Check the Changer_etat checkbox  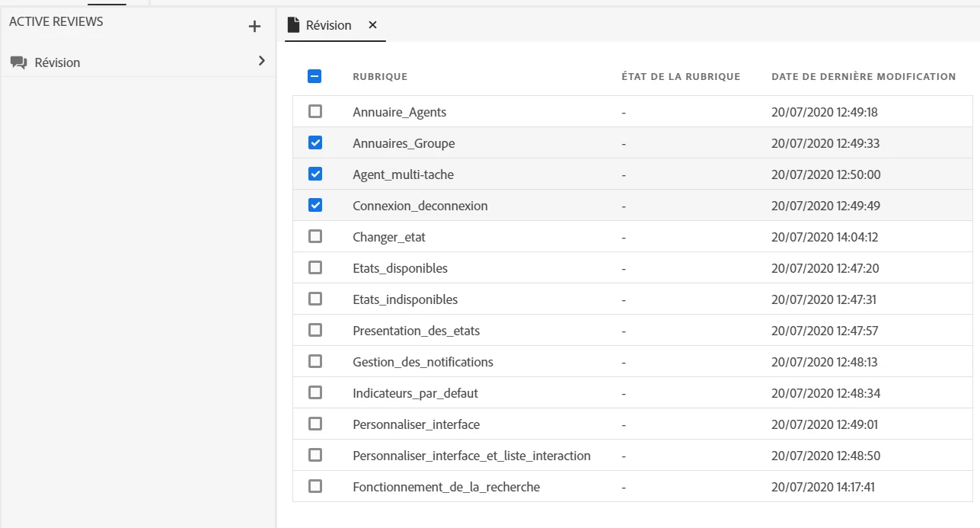315,237
